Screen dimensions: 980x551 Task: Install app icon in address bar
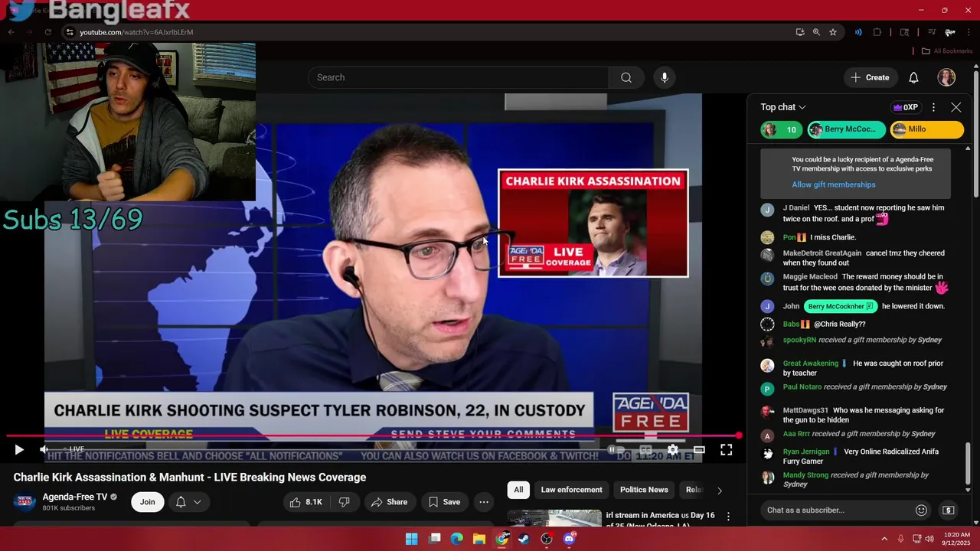(x=800, y=32)
